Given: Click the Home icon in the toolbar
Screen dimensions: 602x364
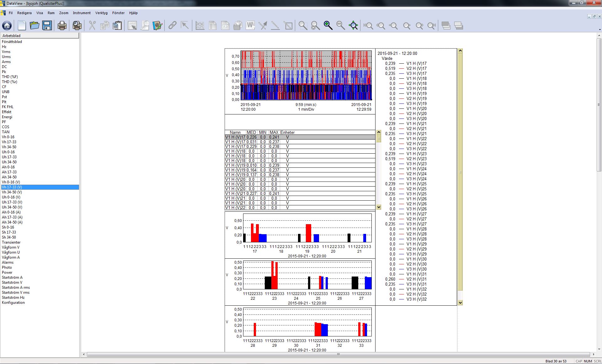Looking at the screenshot, I should (7, 25).
